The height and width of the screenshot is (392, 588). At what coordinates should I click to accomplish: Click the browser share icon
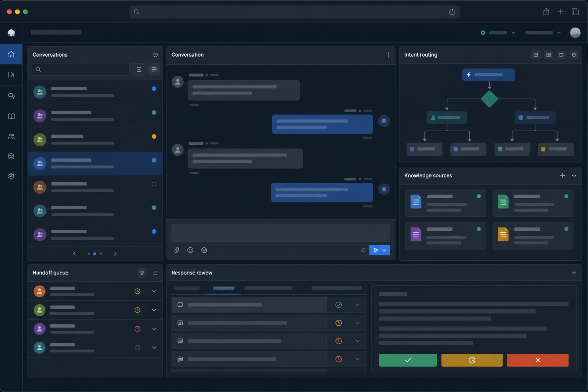[x=546, y=12]
